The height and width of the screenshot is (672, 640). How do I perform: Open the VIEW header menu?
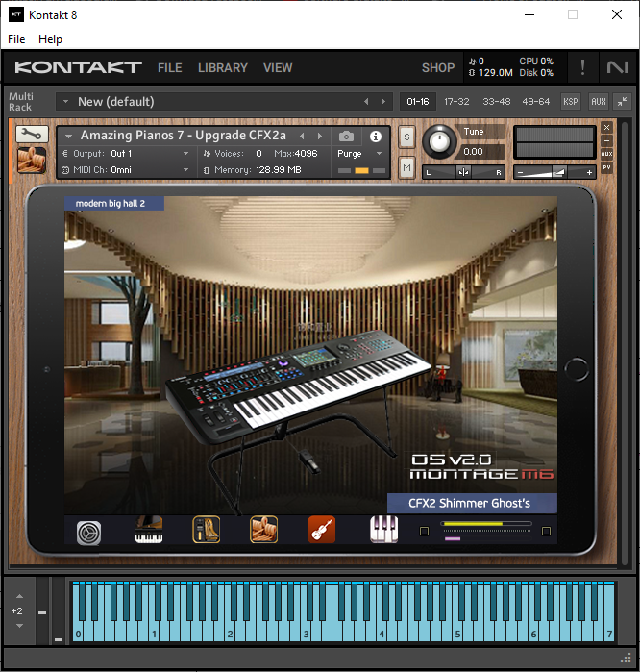[278, 67]
